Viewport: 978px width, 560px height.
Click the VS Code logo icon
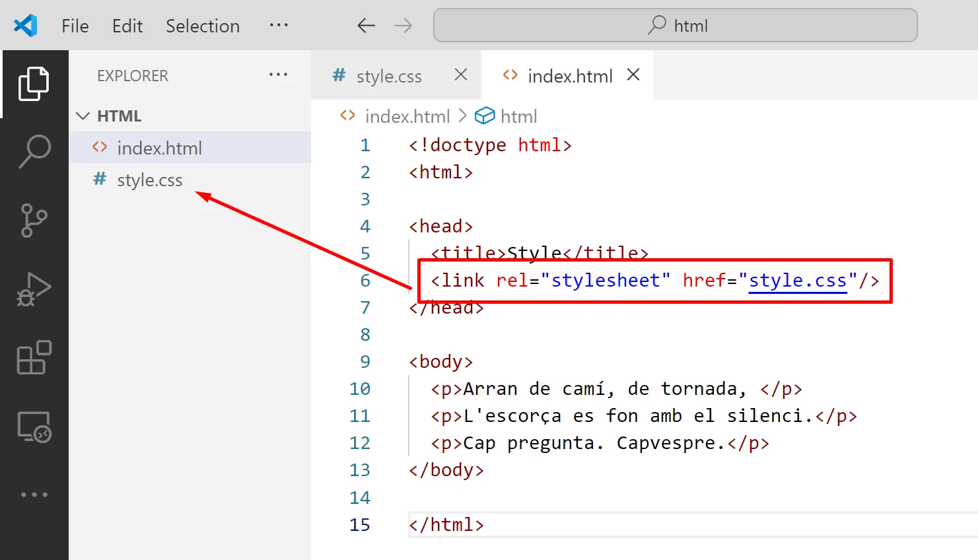coord(26,26)
